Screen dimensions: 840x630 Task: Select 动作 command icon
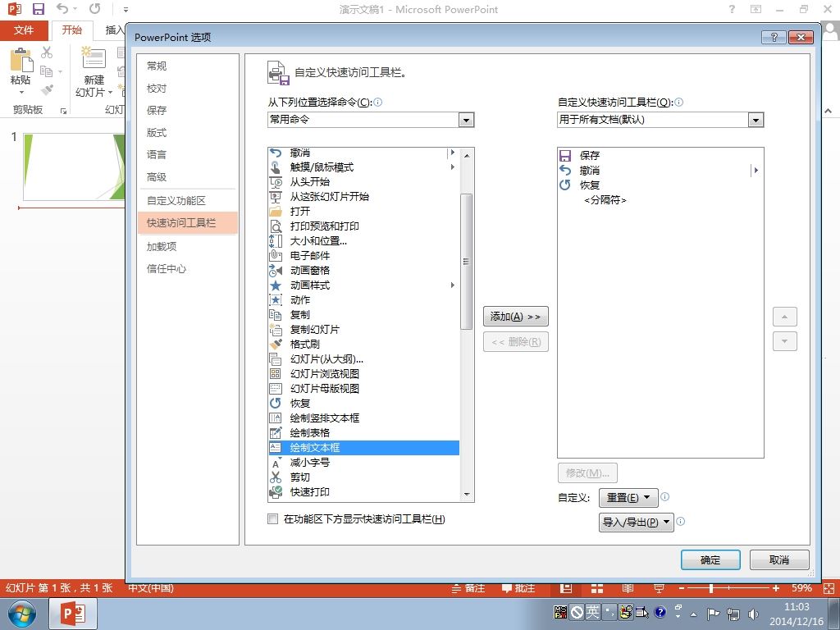pos(276,300)
